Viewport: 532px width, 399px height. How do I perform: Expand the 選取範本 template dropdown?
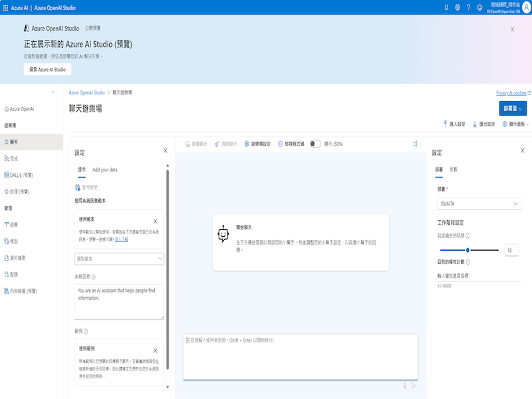(x=119, y=258)
